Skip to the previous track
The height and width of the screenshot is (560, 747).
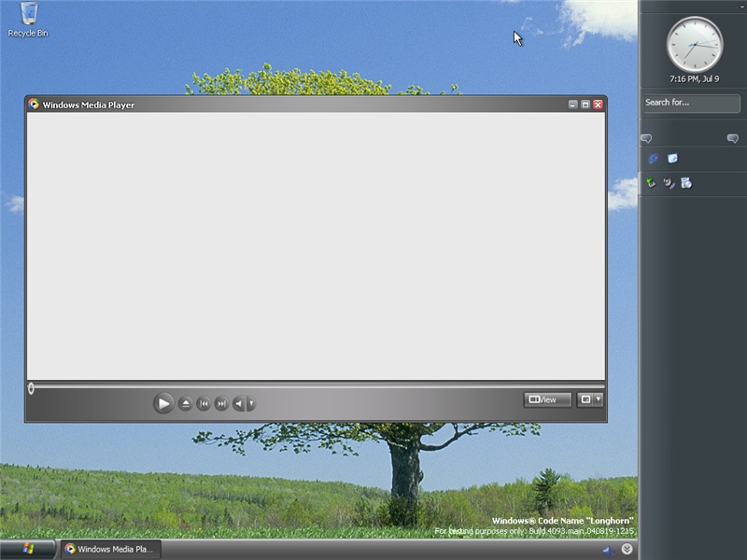pyautogui.click(x=204, y=404)
